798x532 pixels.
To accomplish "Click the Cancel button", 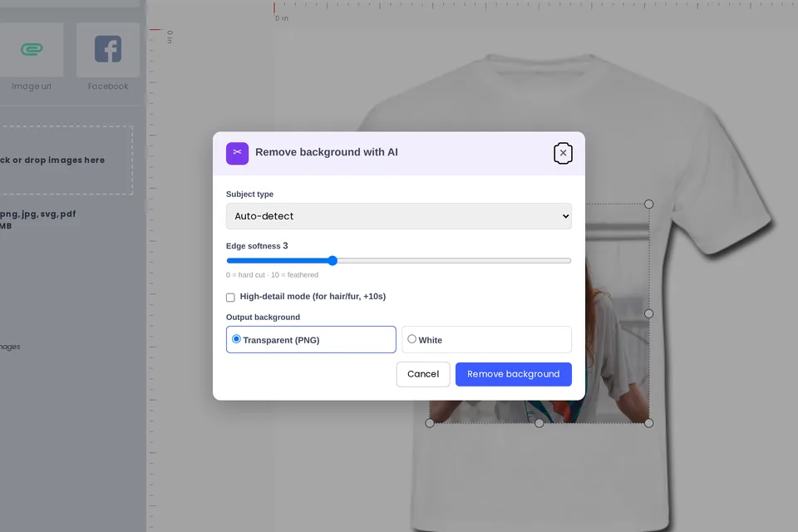I will click(423, 374).
